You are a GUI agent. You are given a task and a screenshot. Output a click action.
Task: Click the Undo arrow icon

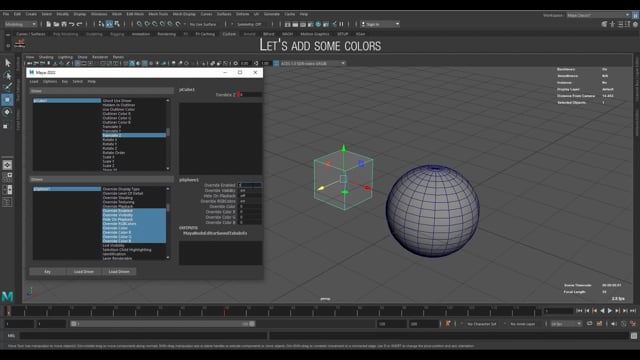(71, 24)
